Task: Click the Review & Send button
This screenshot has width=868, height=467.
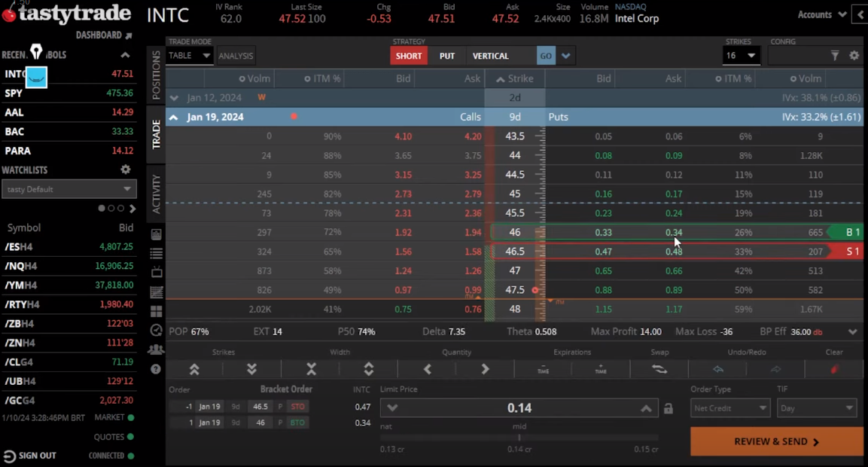Action: pyautogui.click(x=776, y=442)
